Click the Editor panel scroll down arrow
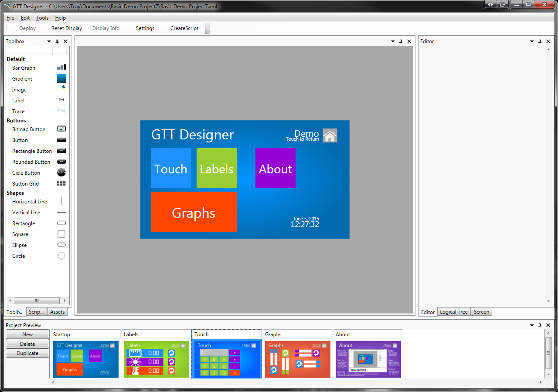This screenshot has height=392, width=558. click(548, 301)
